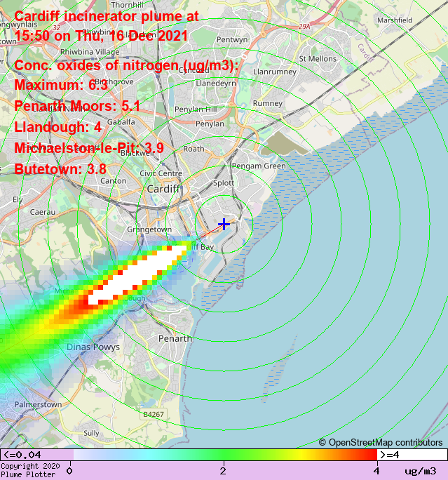This screenshot has height=480, width=448.
Task: Click the 'Sully' place label
Action: 91,433
